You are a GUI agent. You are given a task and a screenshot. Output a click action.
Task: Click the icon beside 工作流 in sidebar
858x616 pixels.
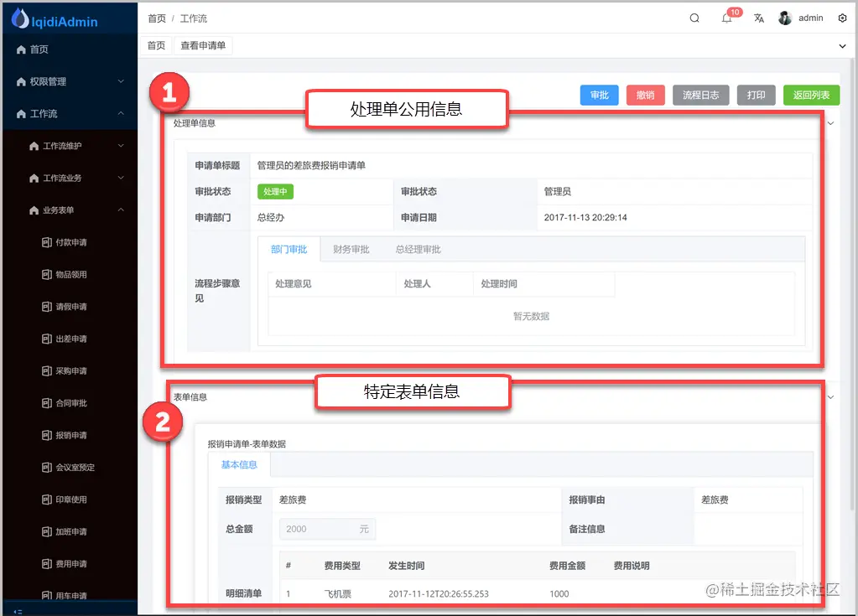[21, 114]
